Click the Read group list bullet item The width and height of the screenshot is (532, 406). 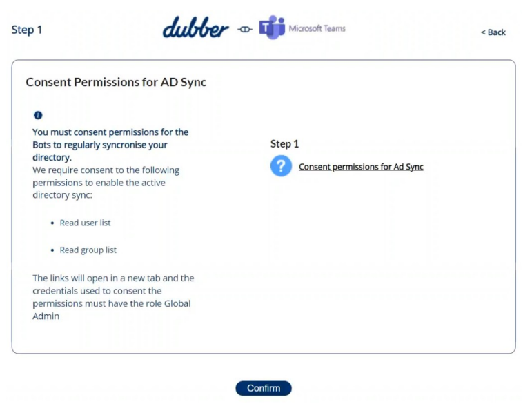point(88,250)
